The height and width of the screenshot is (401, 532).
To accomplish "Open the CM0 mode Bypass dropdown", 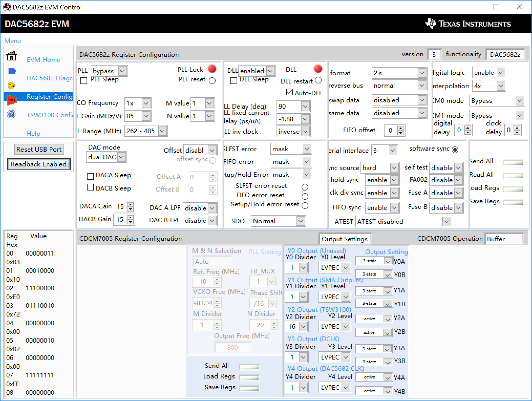I will (x=497, y=101).
